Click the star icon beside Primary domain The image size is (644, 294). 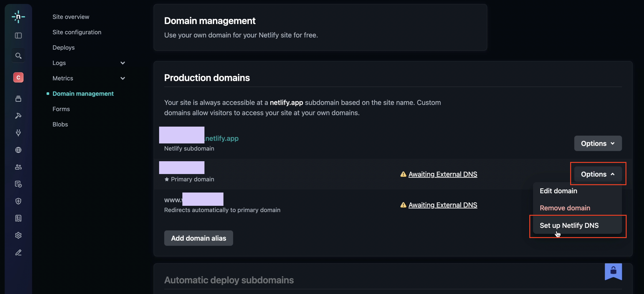point(167,179)
